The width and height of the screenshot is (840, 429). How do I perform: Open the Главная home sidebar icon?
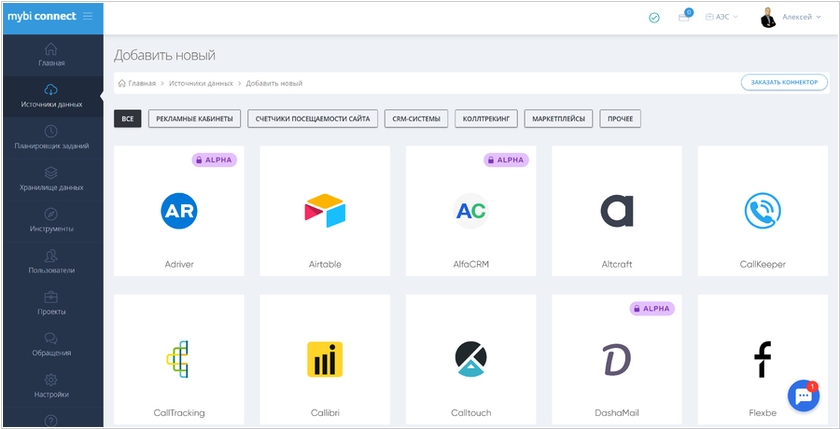click(51, 49)
